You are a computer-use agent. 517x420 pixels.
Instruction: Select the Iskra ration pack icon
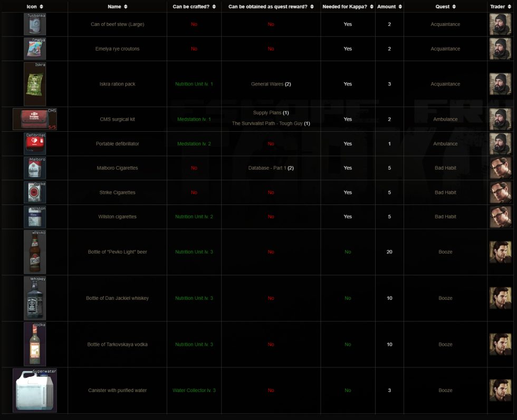tap(34, 83)
